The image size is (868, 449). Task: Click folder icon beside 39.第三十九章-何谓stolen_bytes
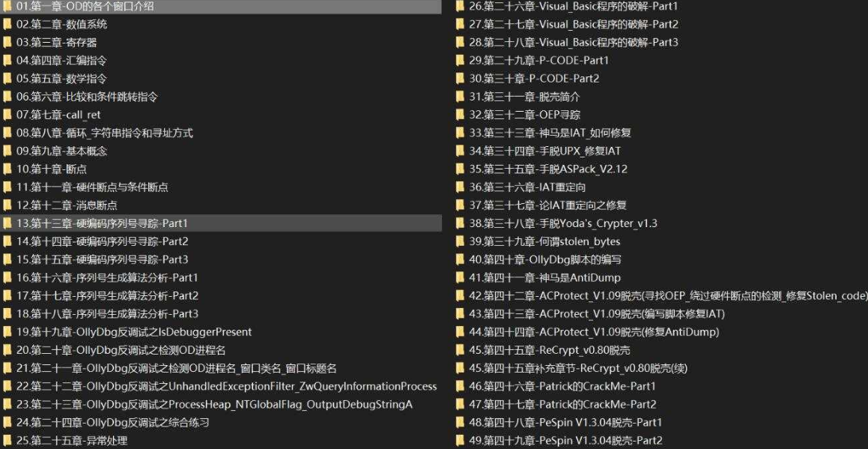click(x=460, y=241)
